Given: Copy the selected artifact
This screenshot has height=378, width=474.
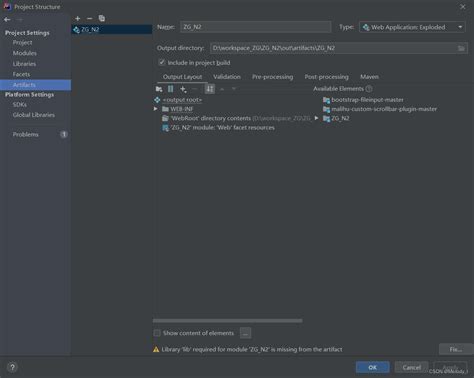Looking at the screenshot, I should pos(102,19).
